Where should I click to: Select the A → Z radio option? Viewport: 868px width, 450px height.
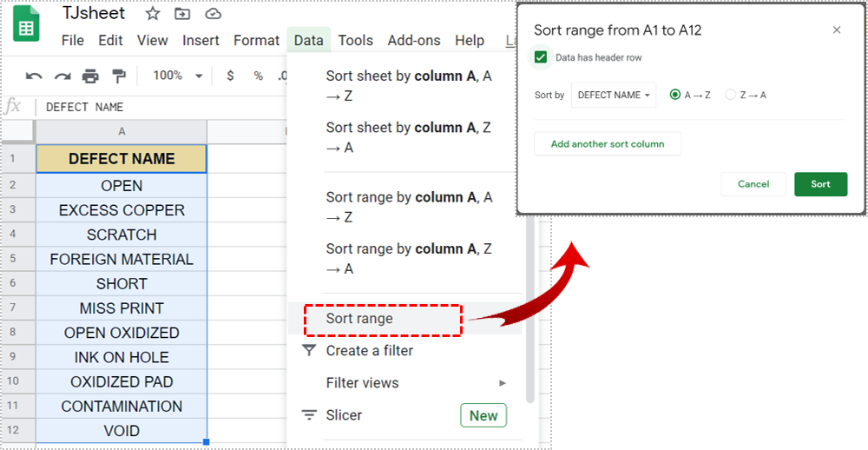[674, 95]
